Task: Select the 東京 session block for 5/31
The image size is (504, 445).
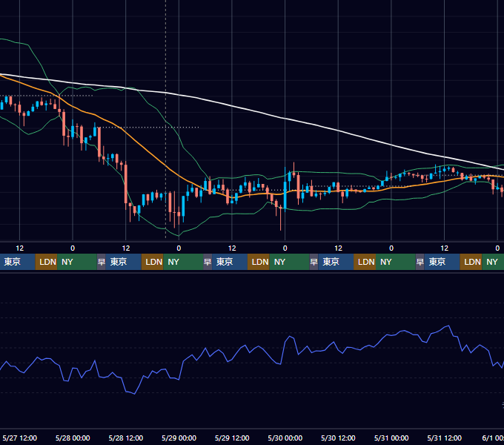Action: 442,262
